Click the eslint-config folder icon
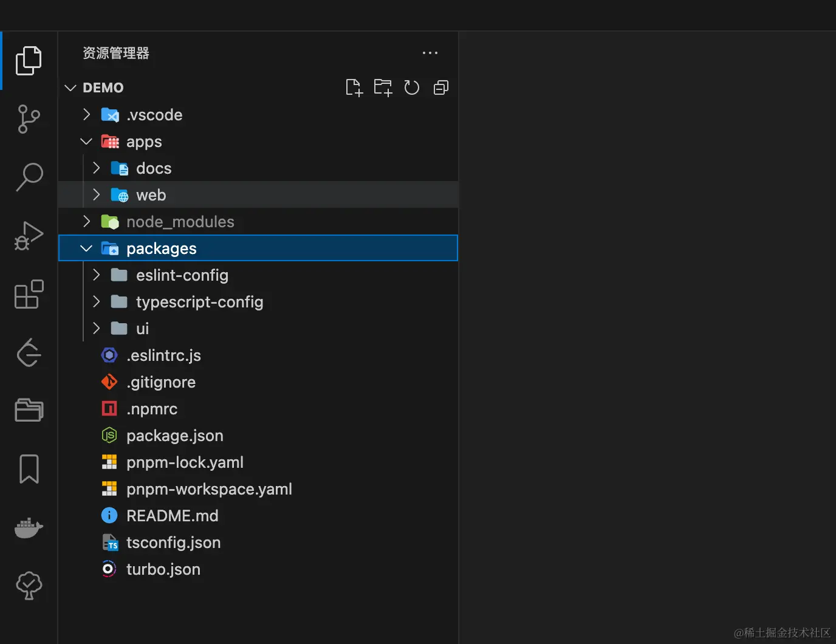The width and height of the screenshot is (836, 644). click(119, 275)
